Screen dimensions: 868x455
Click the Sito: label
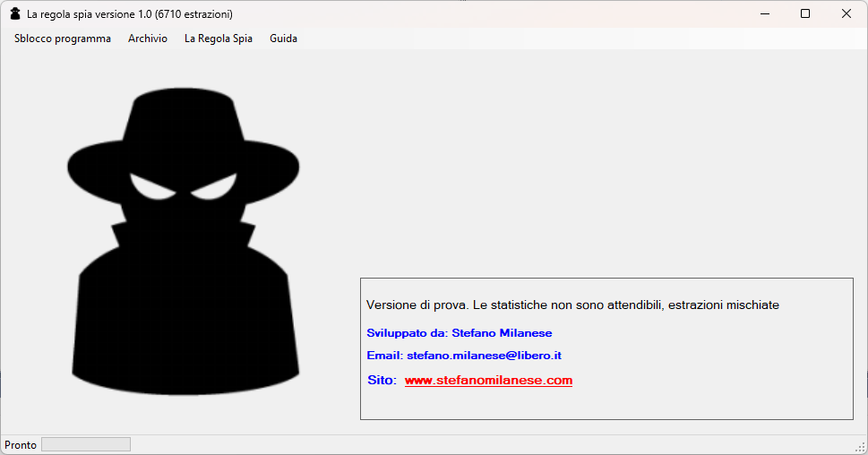click(x=382, y=381)
